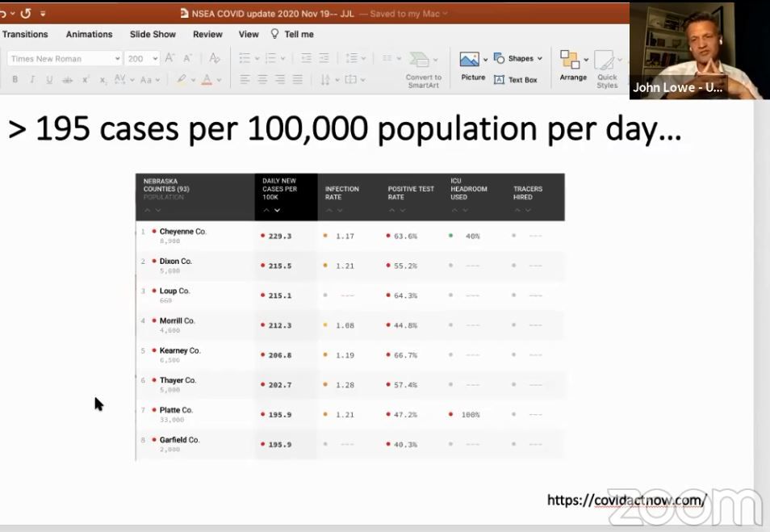Choose the font color swatch
The height and width of the screenshot is (532, 770).
point(207,80)
